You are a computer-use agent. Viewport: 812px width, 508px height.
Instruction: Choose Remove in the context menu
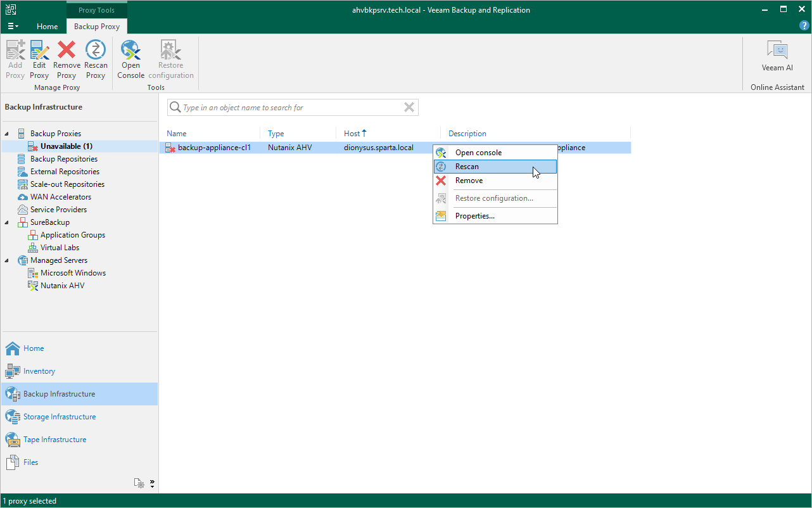(x=495, y=181)
